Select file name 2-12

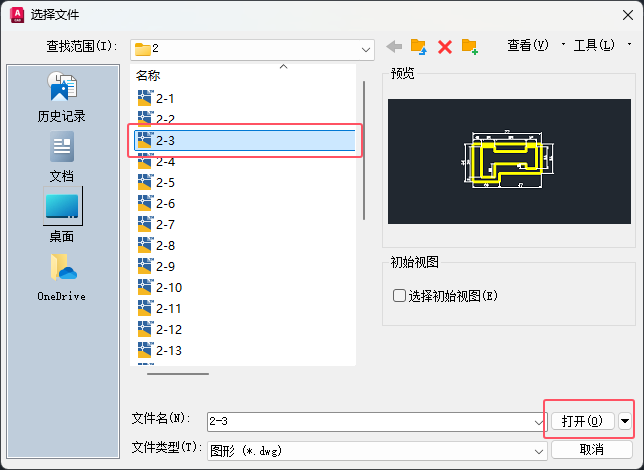point(169,329)
